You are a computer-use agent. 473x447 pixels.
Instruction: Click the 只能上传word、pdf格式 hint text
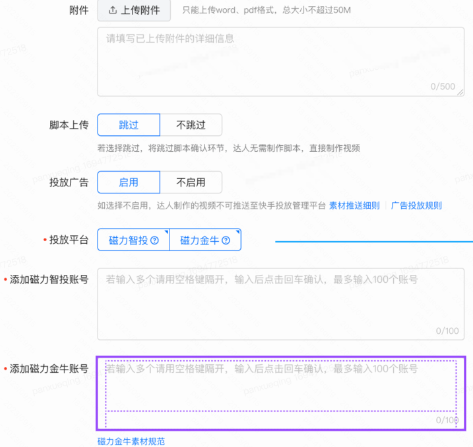(266, 10)
